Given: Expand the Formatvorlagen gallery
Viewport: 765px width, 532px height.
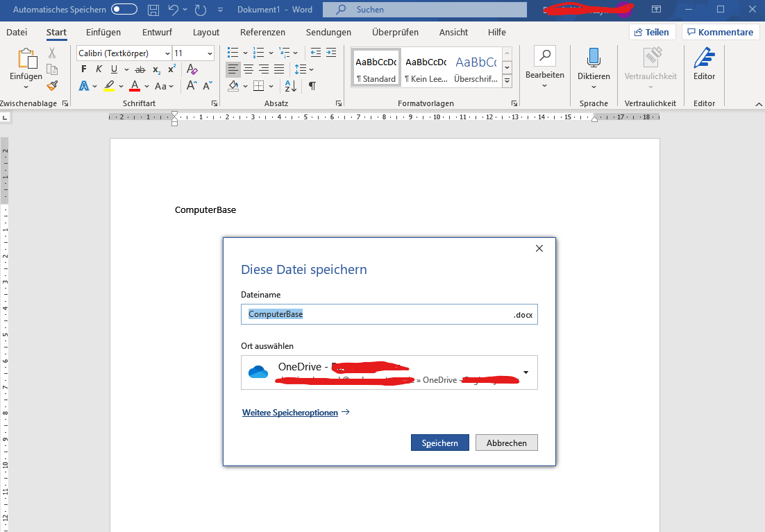Looking at the screenshot, I should 507,81.
